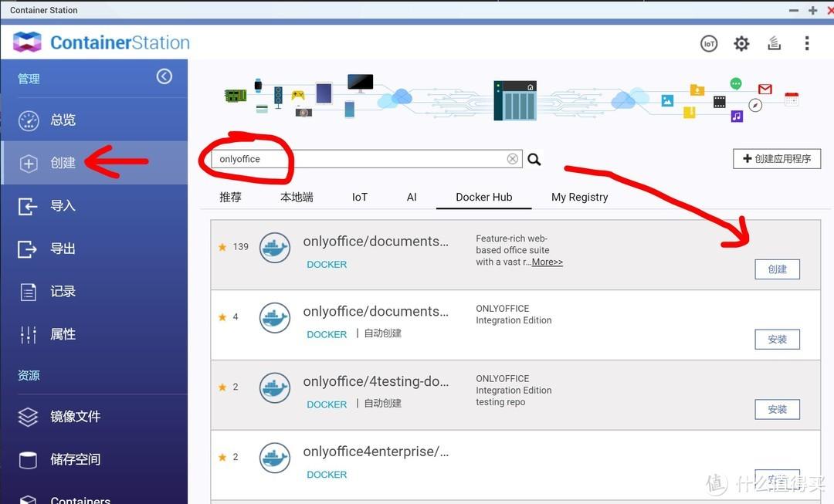Click the Docker whale icon for onlyoffice4enterprise

pyautogui.click(x=274, y=458)
